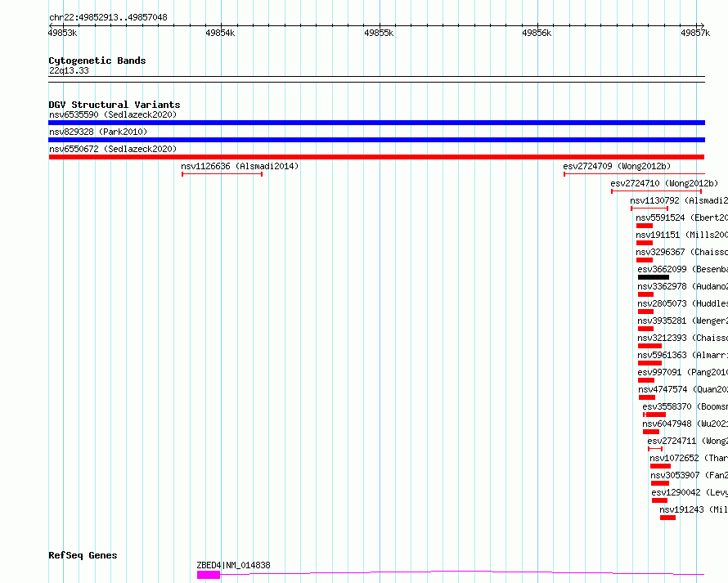Viewport: 728px width, 583px height.
Task: Open the nsv1072652 variant label
Action: 689,458
